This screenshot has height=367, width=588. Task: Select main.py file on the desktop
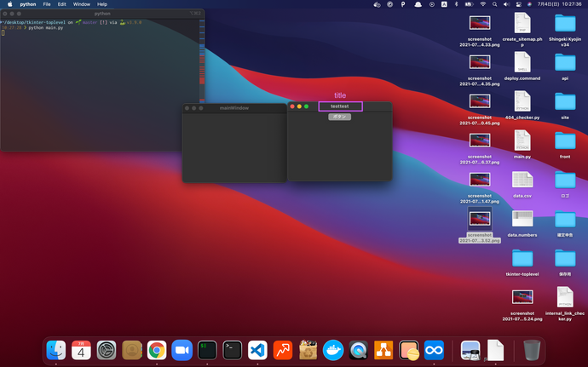point(522,140)
